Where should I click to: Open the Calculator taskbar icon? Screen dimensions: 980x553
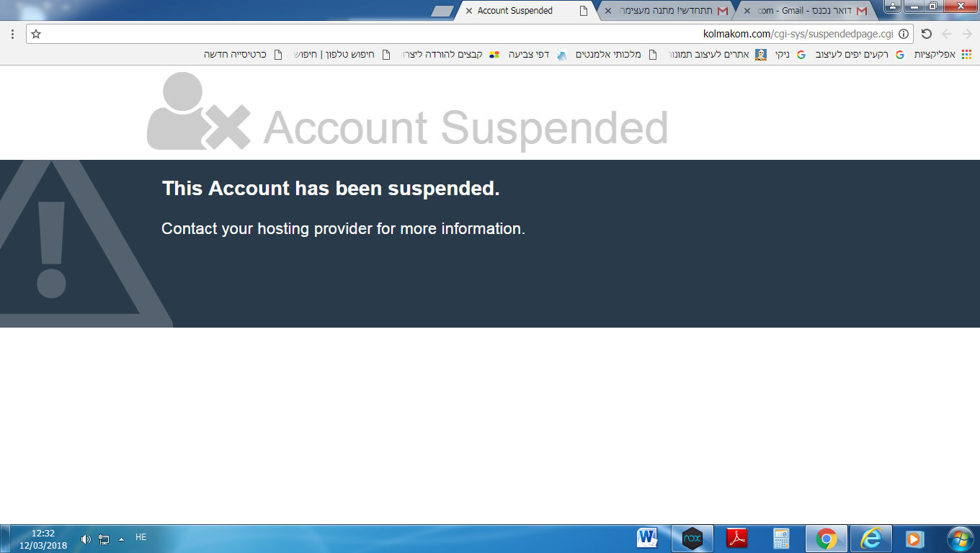(781, 538)
